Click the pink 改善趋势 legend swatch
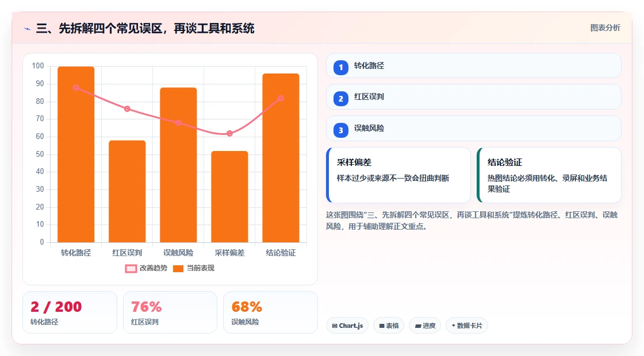644x356 pixels. [x=131, y=269]
